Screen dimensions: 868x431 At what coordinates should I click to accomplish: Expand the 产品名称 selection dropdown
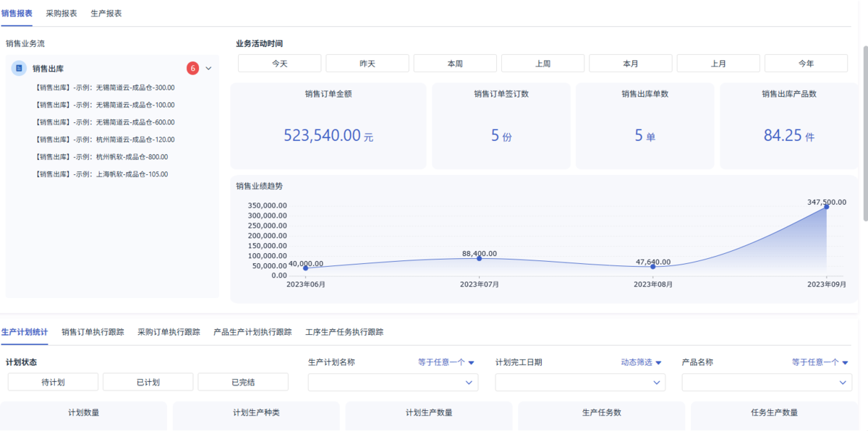(x=767, y=382)
